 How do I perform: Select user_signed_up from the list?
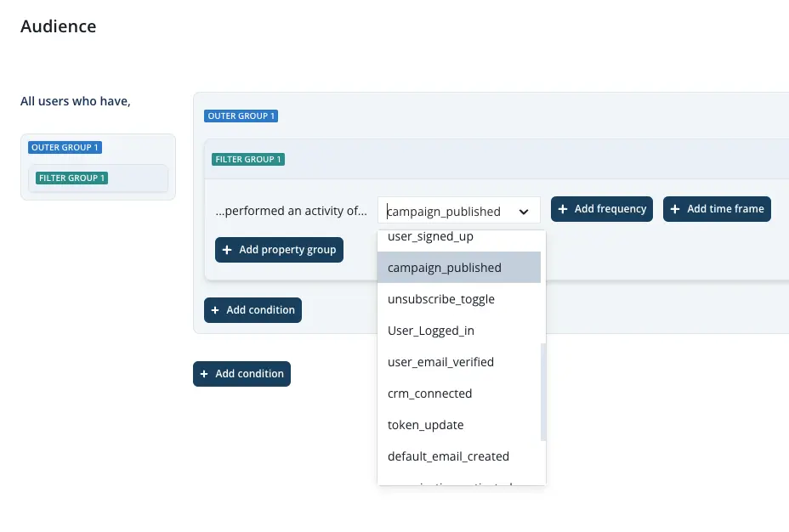(x=430, y=237)
